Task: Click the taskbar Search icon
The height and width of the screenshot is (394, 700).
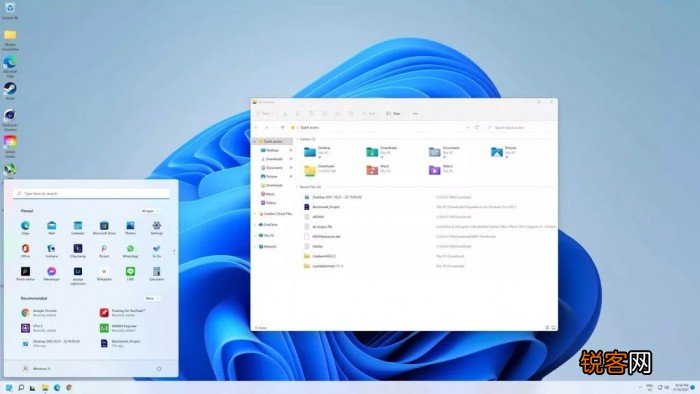Action: (21, 388)
